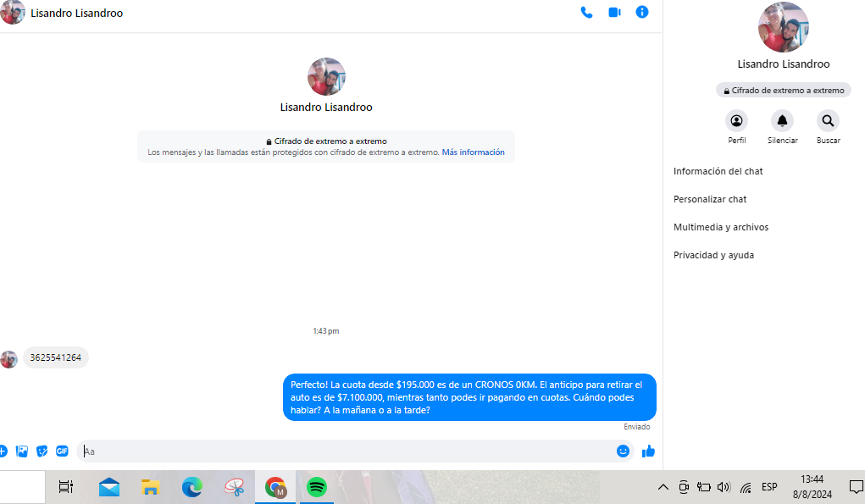Select the blue CRONOS 0KM message
The image size is (865, 504).
click(469, 397)
